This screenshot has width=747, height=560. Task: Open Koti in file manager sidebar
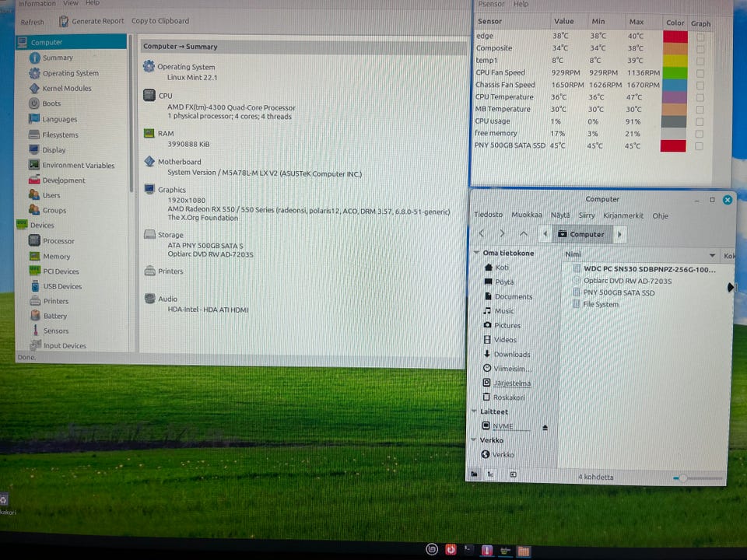tap(502, 268)
